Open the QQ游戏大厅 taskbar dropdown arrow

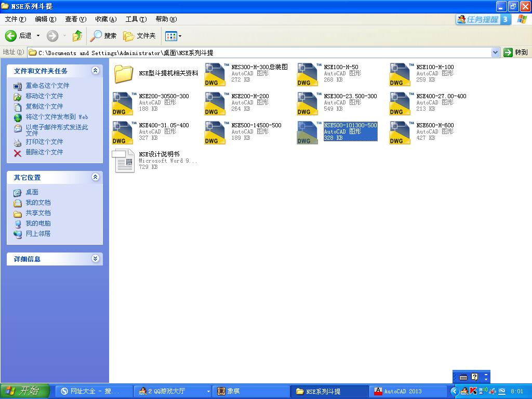pyautogui.click(x=207, y=391)
